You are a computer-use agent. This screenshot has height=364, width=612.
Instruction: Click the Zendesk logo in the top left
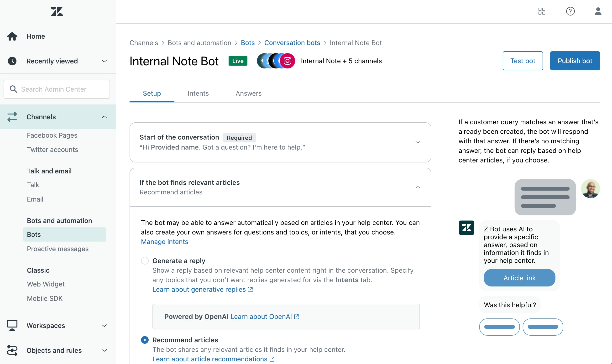pyautogui.click(x=56, y=11)
